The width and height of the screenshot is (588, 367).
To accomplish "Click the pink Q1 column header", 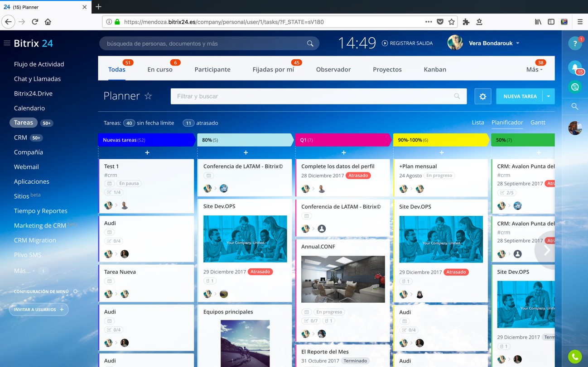I will tap(343, 140).
